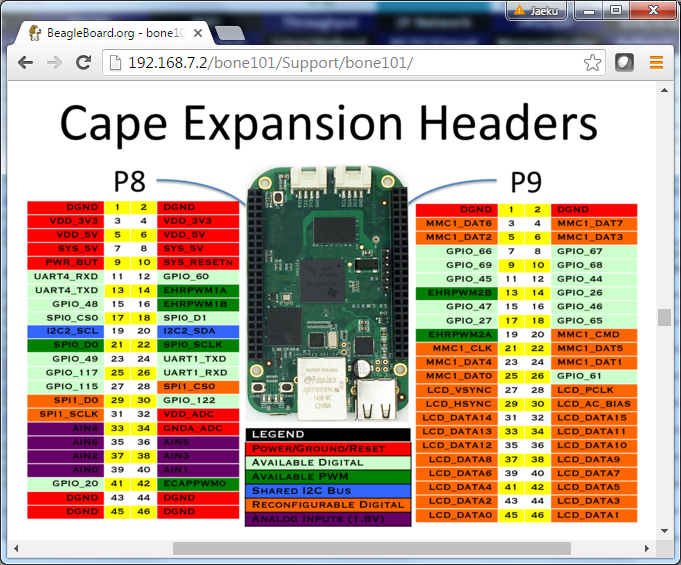
Task: Click the SPI1_CS0 pin cell
Action: point(198,387)
